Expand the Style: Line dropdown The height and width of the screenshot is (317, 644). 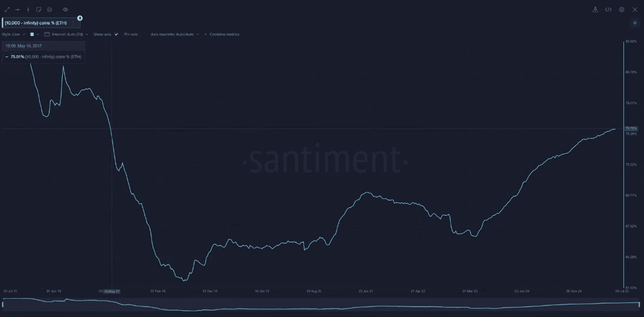tap(14, 34)
